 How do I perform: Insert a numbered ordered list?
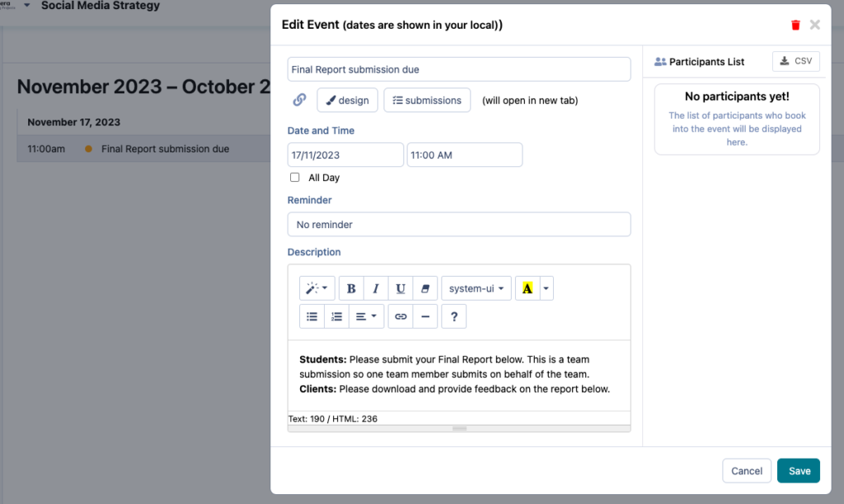click(x=336, y=316)
